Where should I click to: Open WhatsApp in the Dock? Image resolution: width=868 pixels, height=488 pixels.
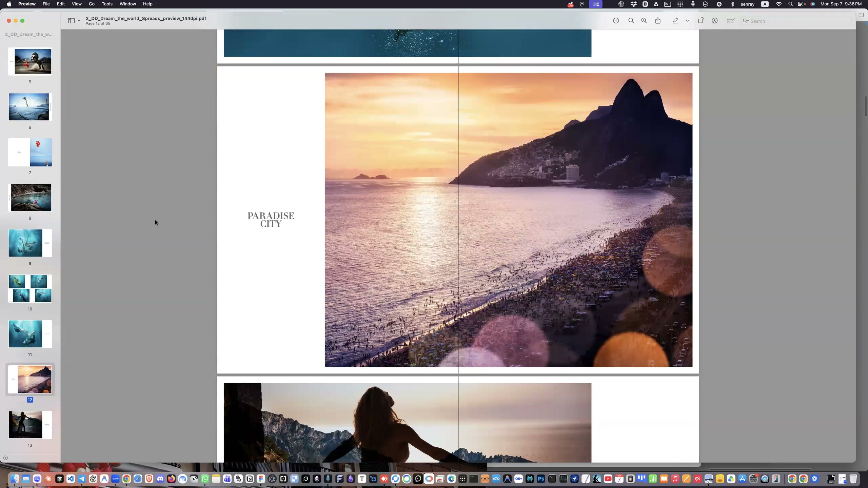[x=205, y=479]
